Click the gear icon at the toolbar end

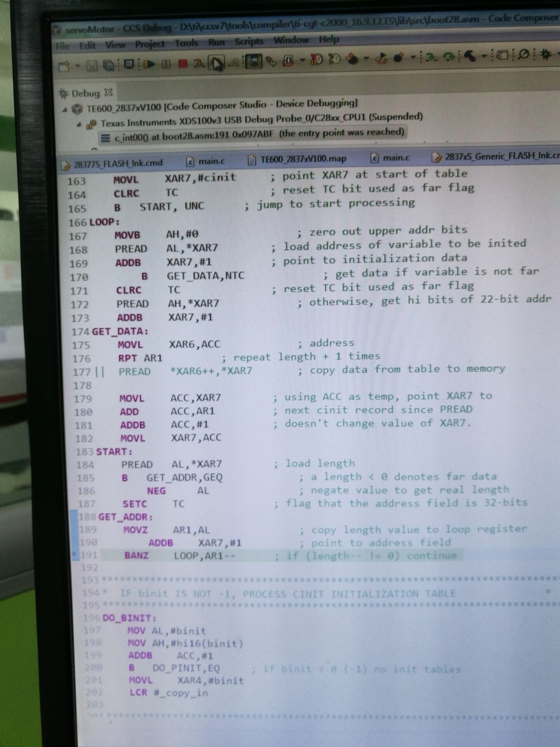pyautogui.click(x=546, y=54)
